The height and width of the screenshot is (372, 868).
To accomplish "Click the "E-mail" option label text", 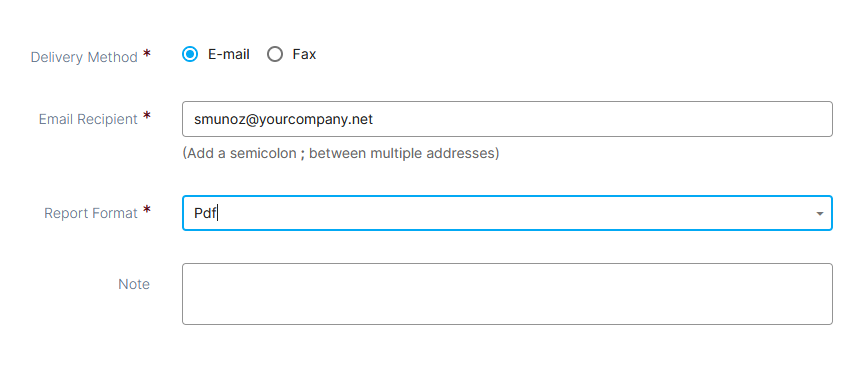I will (229, 54).
